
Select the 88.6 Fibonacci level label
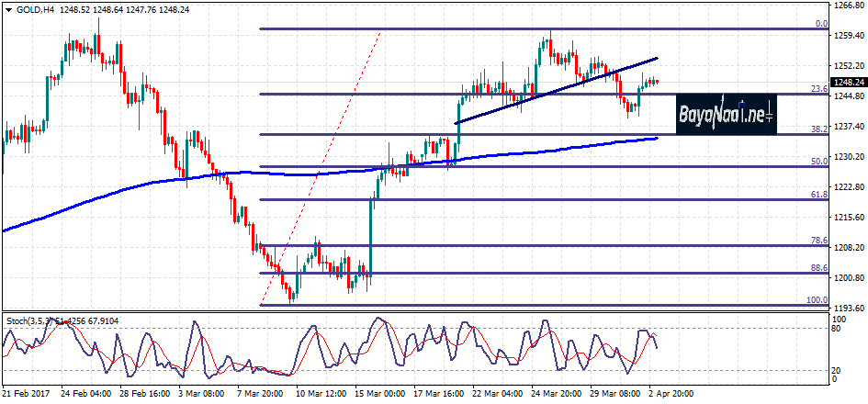pos(820,268)
